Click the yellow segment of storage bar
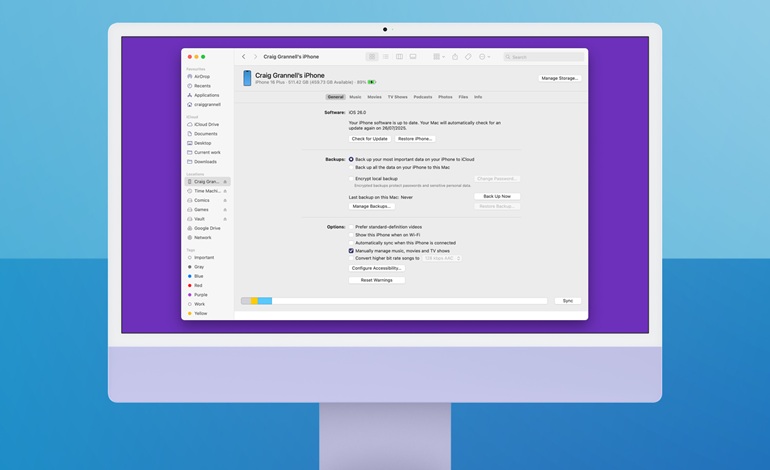This screenshot has width=770, height=470. [x=254, y=301]
